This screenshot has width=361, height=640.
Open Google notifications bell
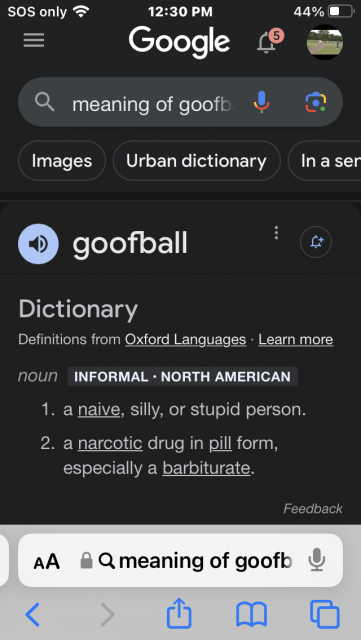[x=269, y=41]
